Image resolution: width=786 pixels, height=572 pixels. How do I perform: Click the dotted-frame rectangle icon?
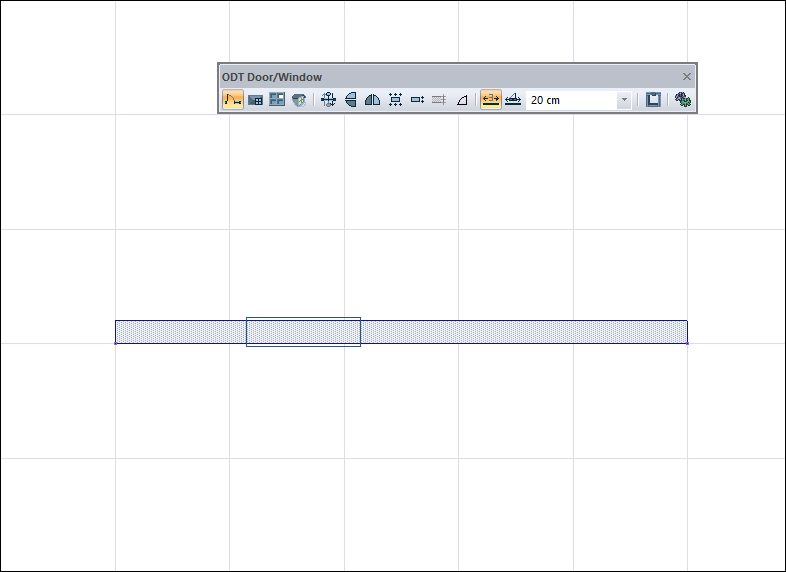click(x=395, y=100)
